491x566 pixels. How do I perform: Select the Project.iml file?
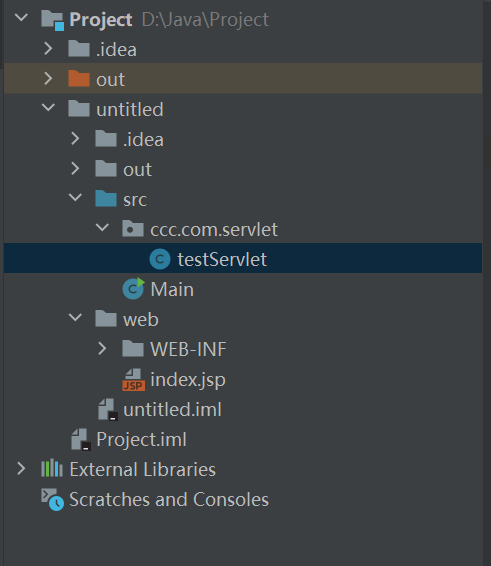click(141, 440)
